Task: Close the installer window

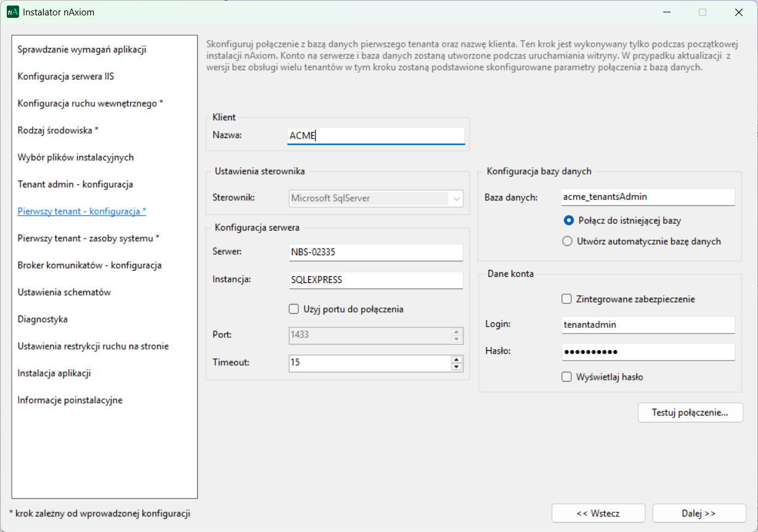Action: pos(738,12)
